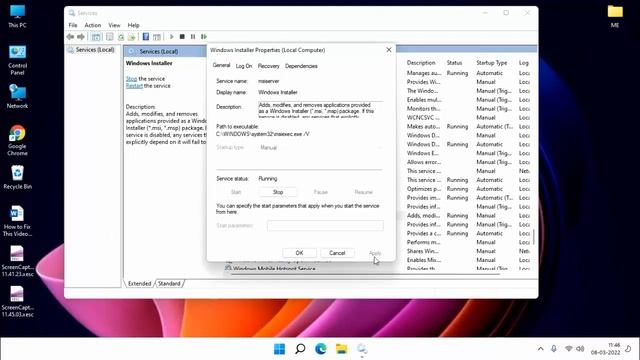Switch to the Extended tab at bottom
640x360 pixels.
(140, 283)
